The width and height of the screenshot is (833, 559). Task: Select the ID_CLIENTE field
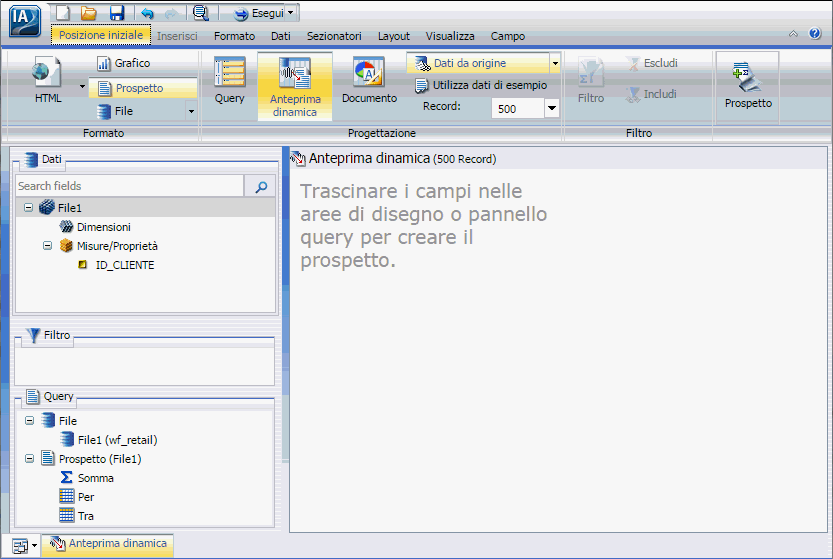(x=125, y=265)
